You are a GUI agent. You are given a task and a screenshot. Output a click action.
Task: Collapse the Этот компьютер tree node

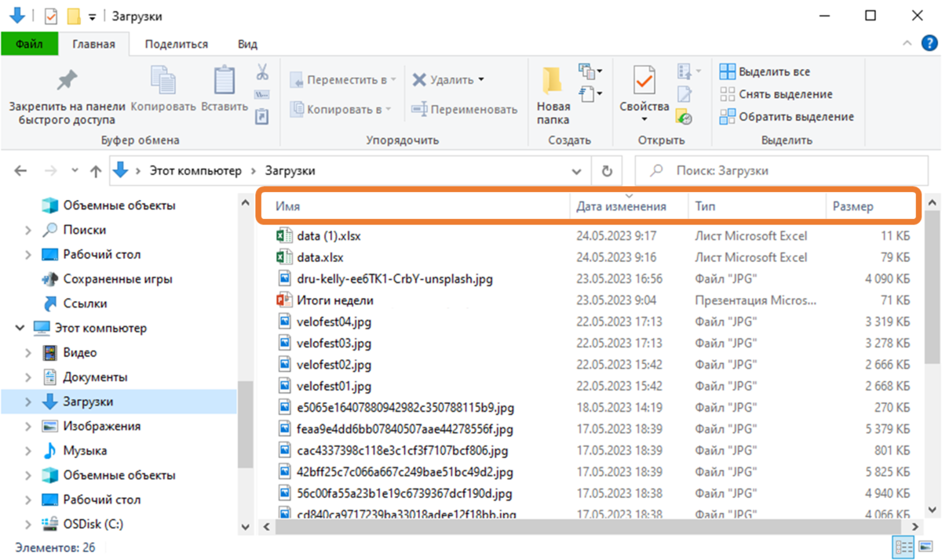point(20,329)
